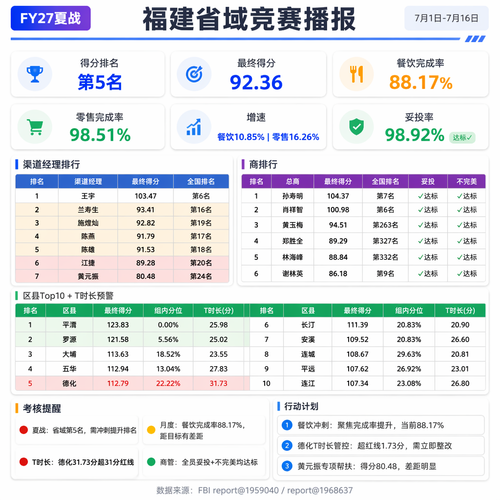This screenshot has height=500, width=500.
Task: Click the number 3 circle in 行动计划
Action: click(287, 466)
